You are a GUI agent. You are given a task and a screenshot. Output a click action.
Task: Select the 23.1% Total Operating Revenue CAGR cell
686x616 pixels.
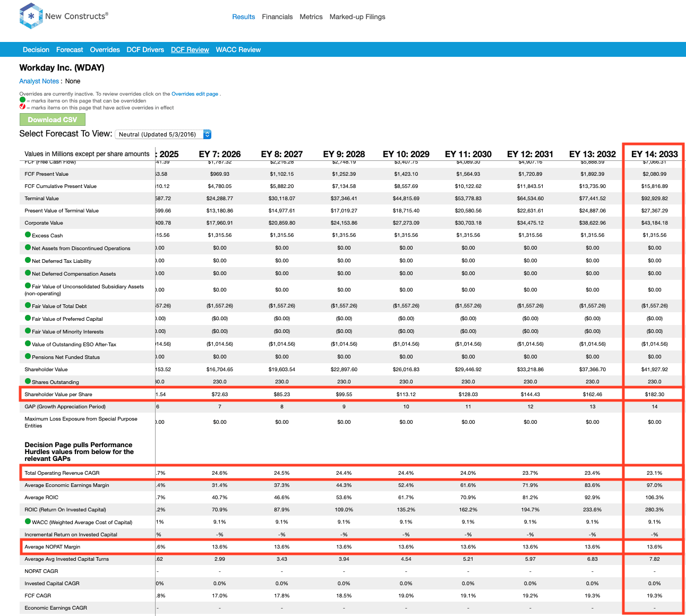(x=655, y=473)
